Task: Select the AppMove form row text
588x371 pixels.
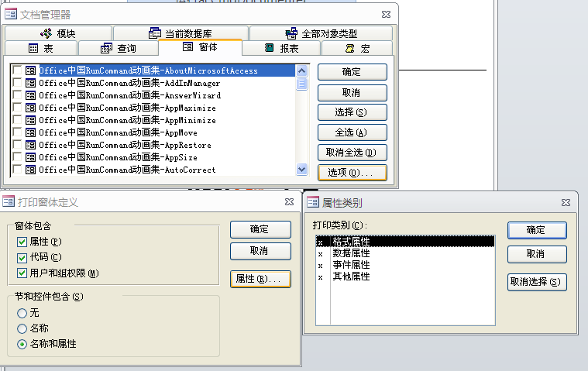Action: click(118, 132)
